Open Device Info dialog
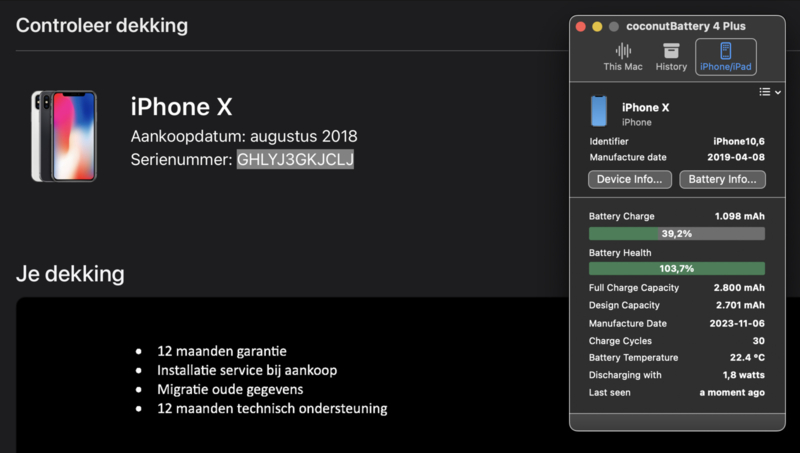The image size is (800, 453). tap(630, 180)
